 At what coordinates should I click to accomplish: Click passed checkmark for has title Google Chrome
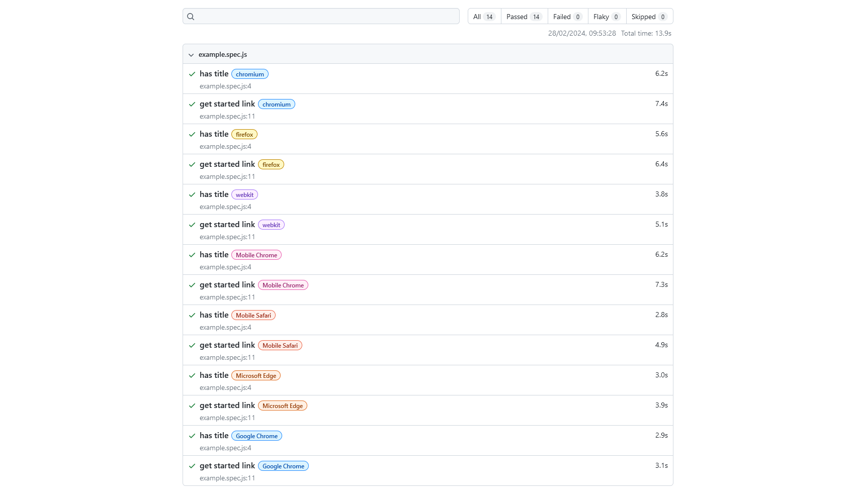(x=192, y=436)
